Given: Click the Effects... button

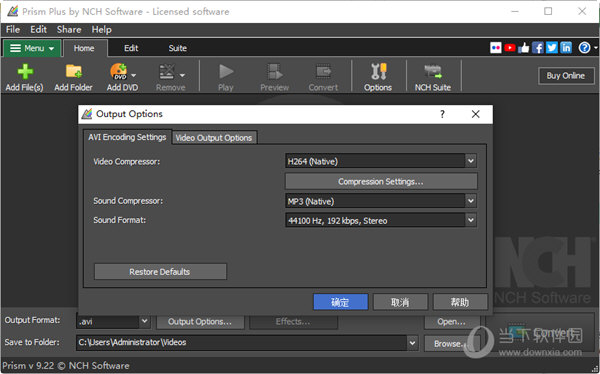Looking at the screenshot, I should [x=293, y=322].
